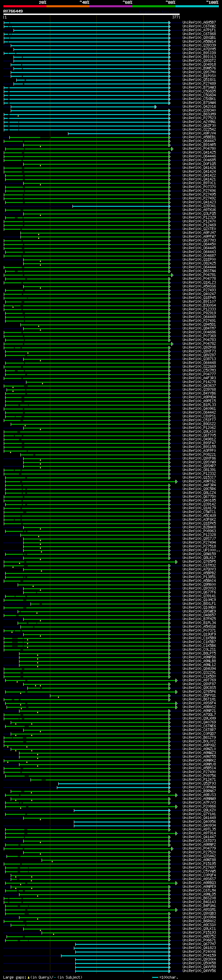The width and height of the screenshot is (222, 980).
Task: Select the UniRef100_C6TM32 label
Action: pos(199,565)
